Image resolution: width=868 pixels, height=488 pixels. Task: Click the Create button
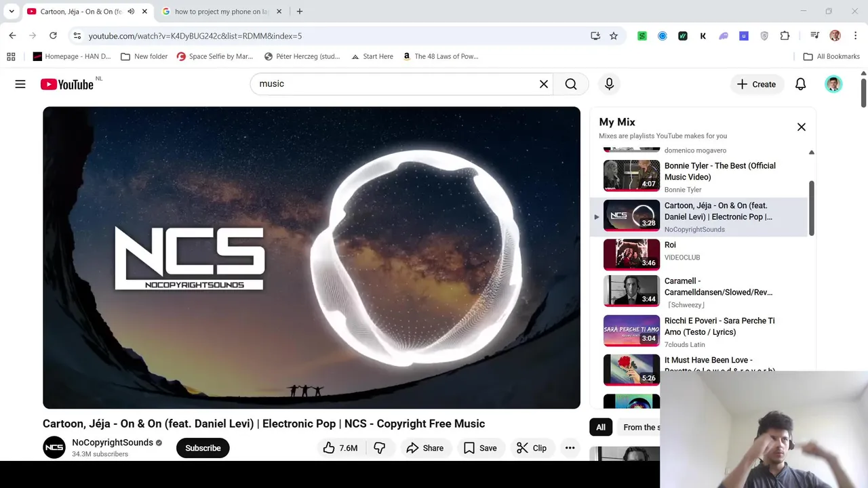(x=756, y=84)
